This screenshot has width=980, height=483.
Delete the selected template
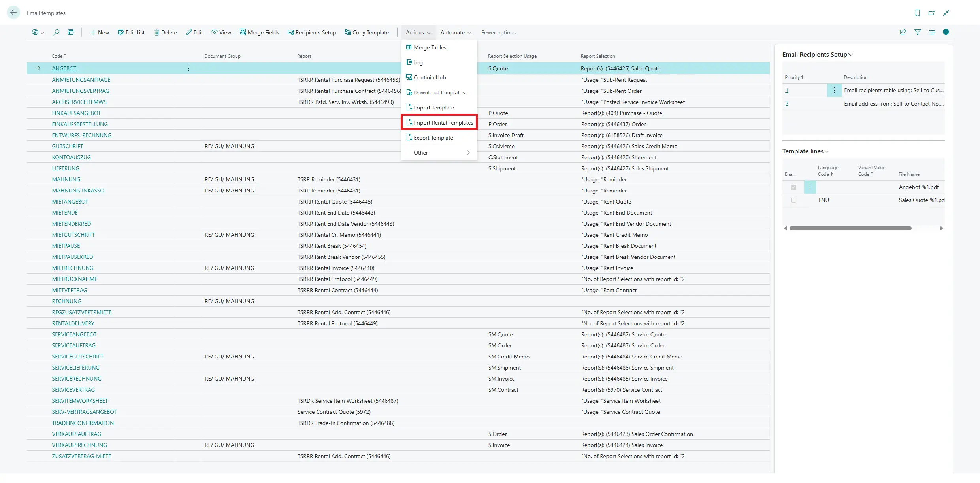coord(165,32)
